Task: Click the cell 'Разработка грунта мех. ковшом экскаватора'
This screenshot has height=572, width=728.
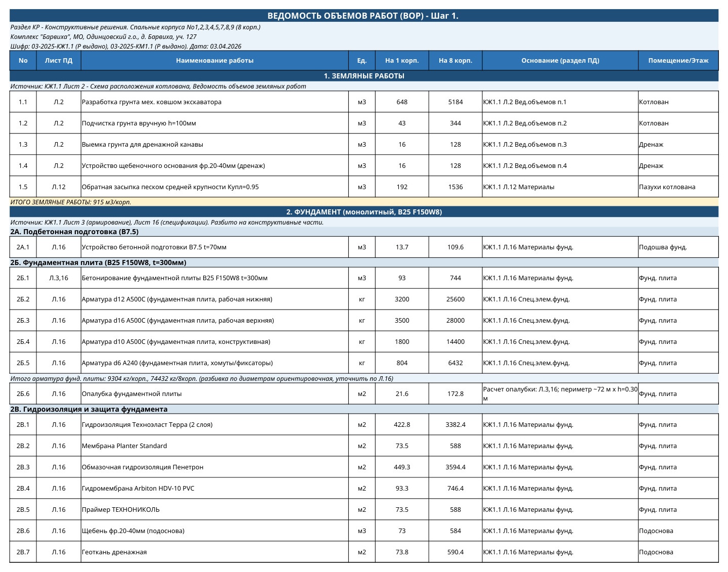Action: (215, 102)
